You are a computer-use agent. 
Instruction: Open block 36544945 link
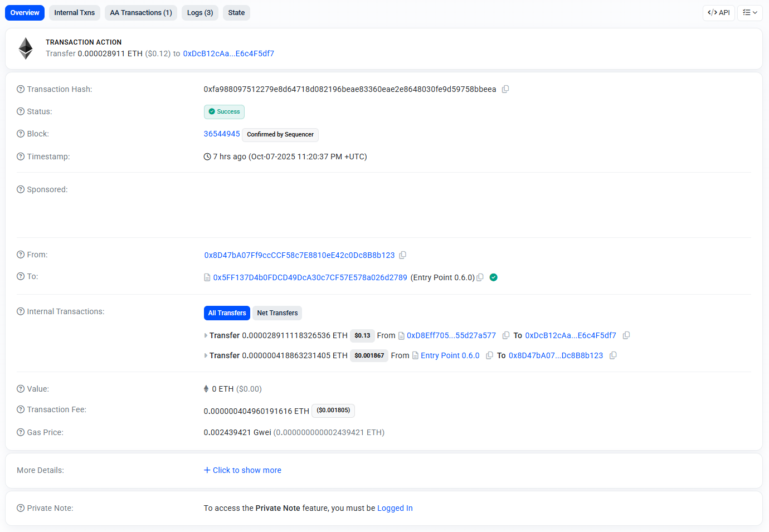click(x=222, y=134)
